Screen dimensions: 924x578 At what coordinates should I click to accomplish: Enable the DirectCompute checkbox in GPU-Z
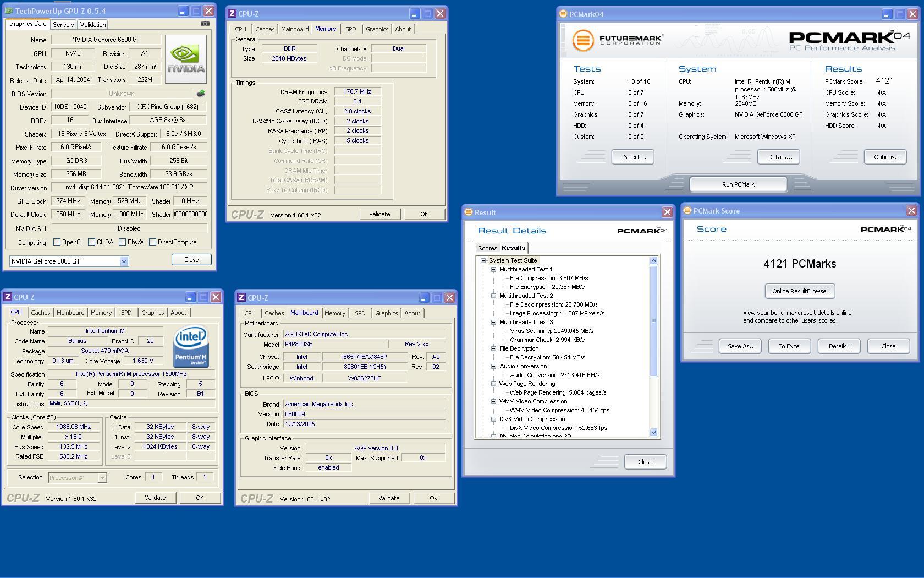pyautogui.click(x=152, y=242)
